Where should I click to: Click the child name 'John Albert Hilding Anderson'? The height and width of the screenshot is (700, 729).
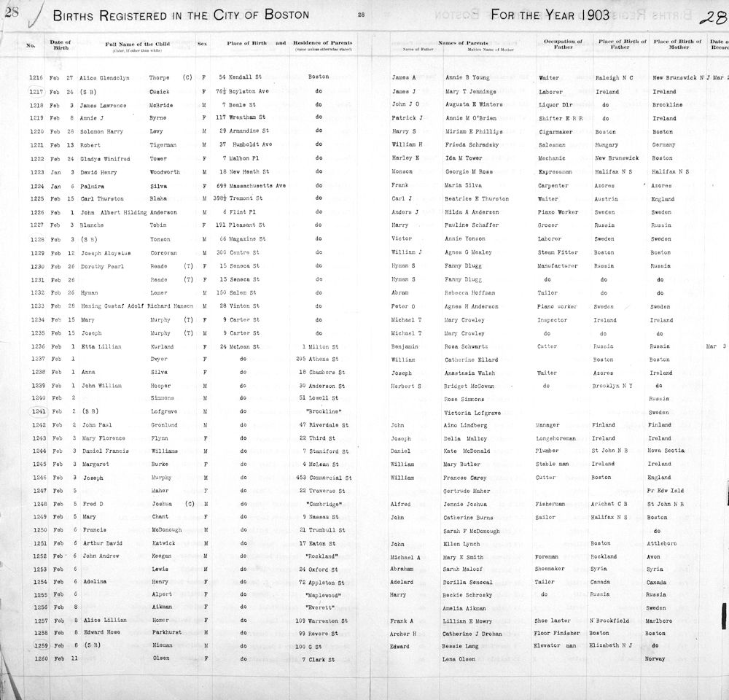click(129, 213)
